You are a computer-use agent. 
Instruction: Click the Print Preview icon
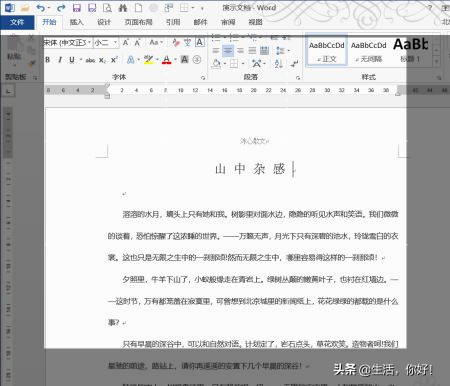tap(107, 8)
